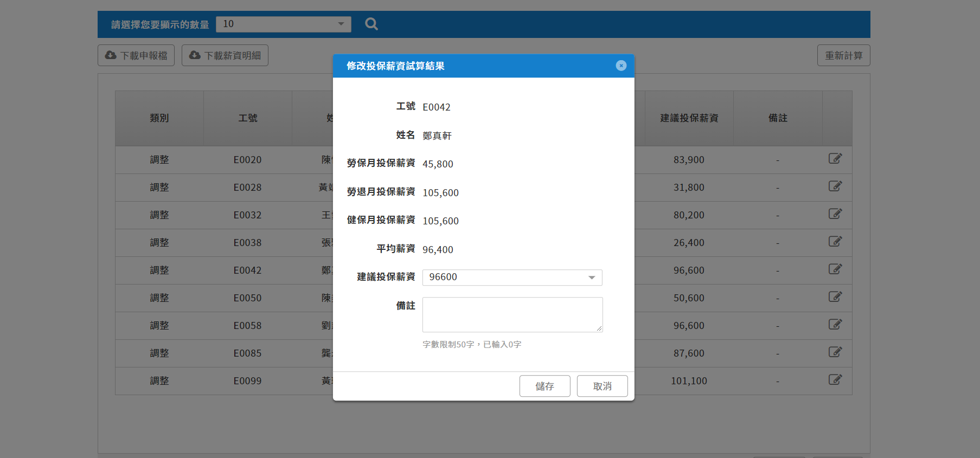
Task: Open the edit icon for row E0042
Action: (835, 269)
